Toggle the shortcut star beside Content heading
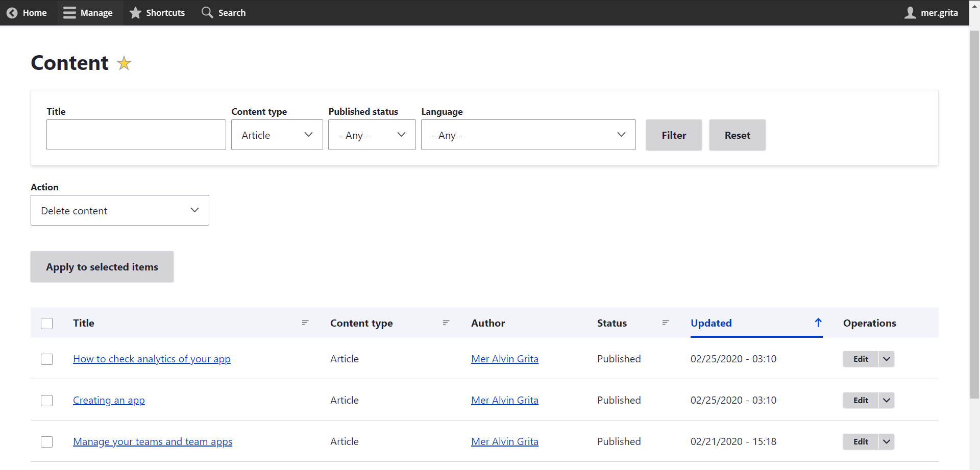 click(x=124, y=63)
